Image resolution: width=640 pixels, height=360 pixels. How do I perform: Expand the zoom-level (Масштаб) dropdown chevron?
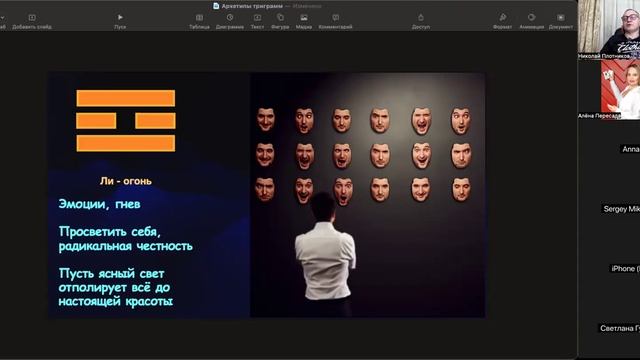(x=2, y=18)
